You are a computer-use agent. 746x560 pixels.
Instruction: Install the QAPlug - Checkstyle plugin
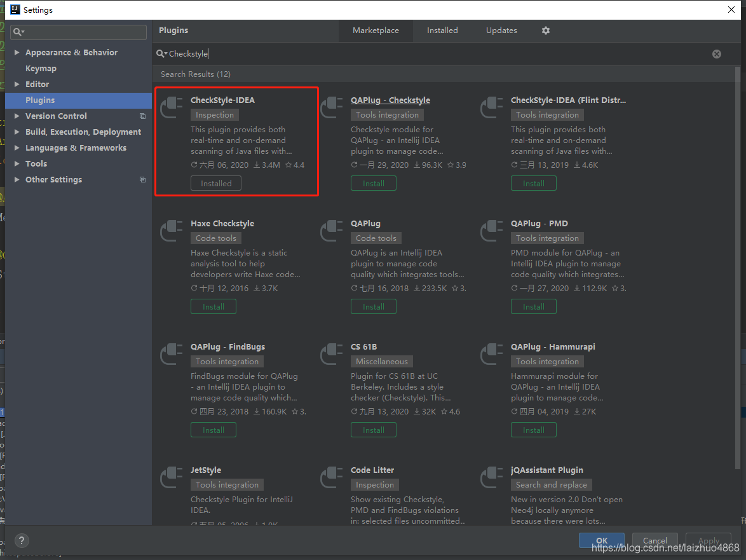click(374, 183)
